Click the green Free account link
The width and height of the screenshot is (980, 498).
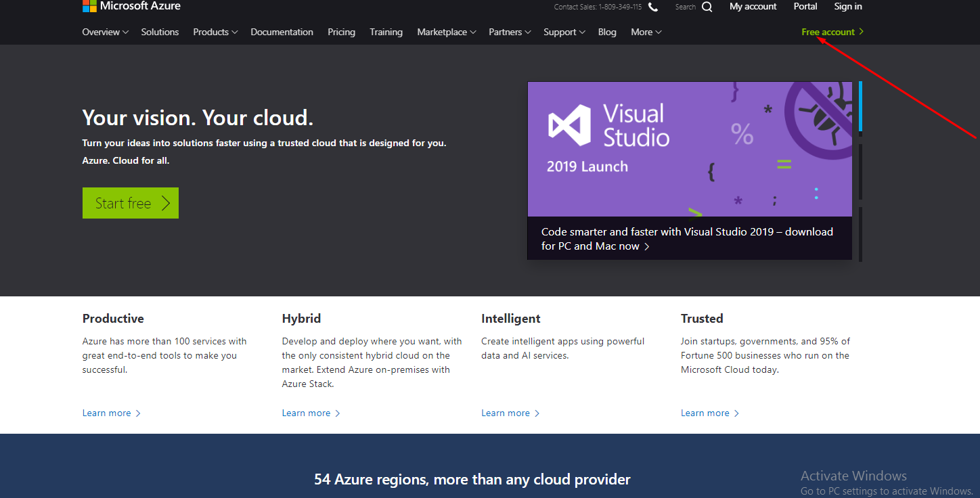pyautogui.click(x=832, y=32)
